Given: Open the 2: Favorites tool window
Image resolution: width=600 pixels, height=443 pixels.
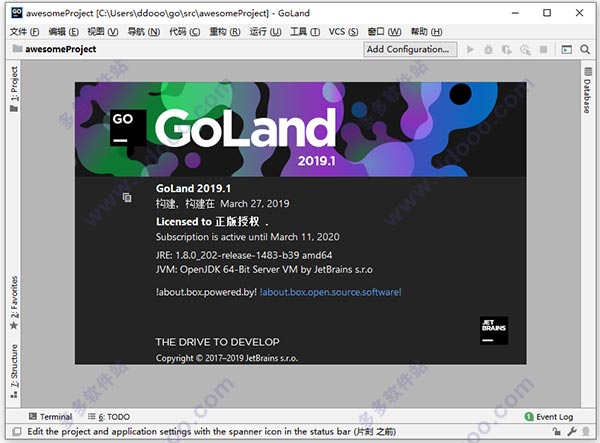Looking at the screenshot, I should (14, 303).
